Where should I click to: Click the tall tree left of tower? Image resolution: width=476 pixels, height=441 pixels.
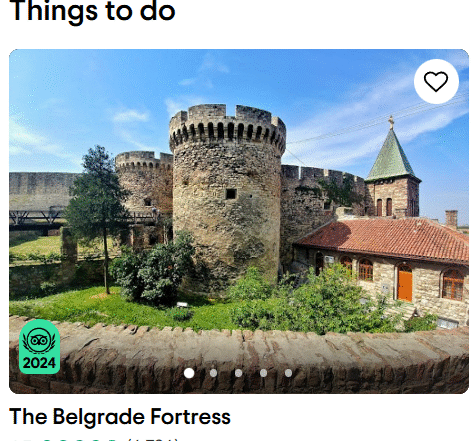point(97,213)
